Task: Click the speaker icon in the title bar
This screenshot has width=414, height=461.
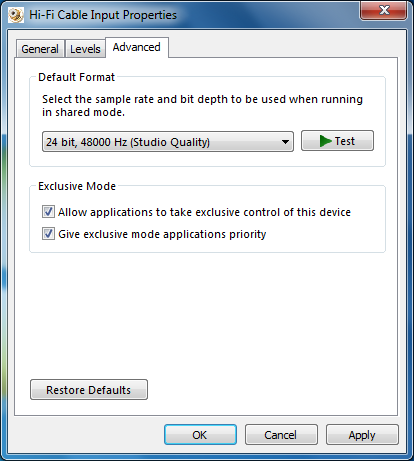Action: [x=16, y=15]
